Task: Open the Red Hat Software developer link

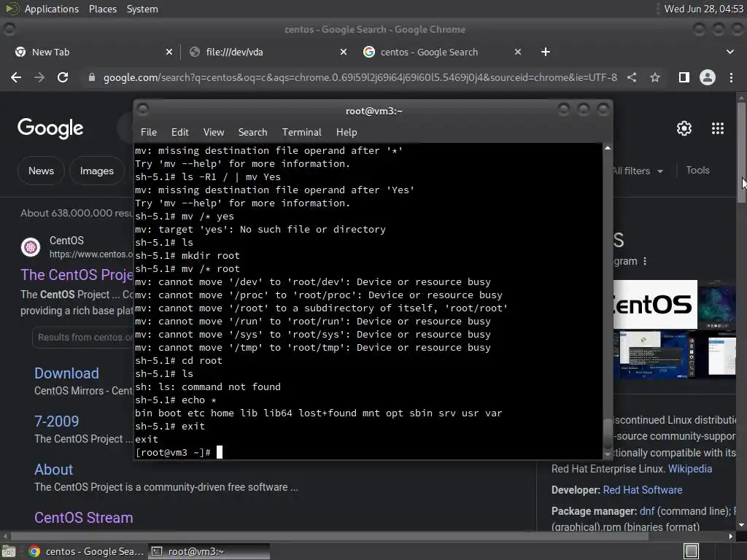Action: coord(643,489)
